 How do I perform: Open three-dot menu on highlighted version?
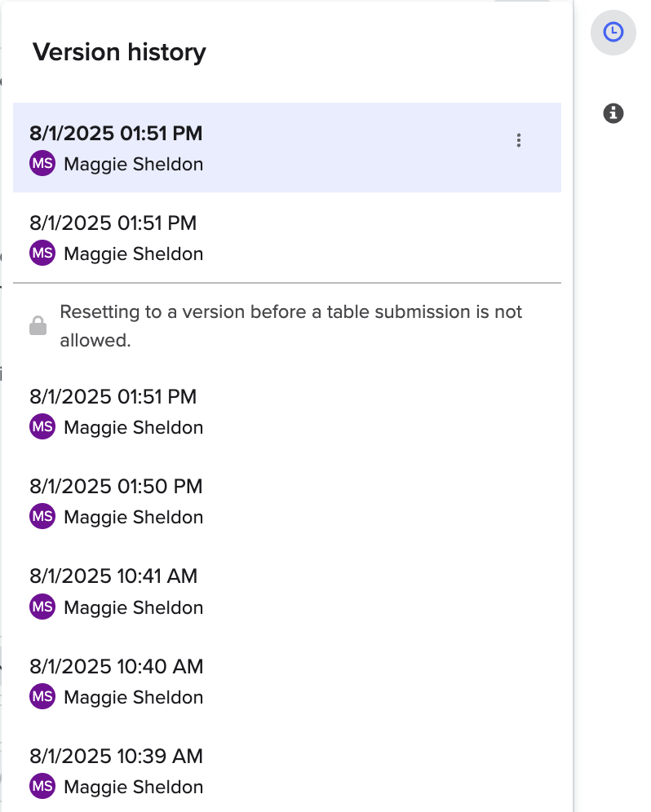[x=519, y=140]
